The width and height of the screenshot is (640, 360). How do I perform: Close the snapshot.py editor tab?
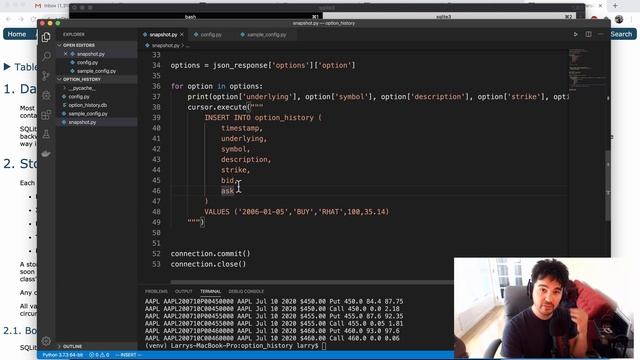182,35
